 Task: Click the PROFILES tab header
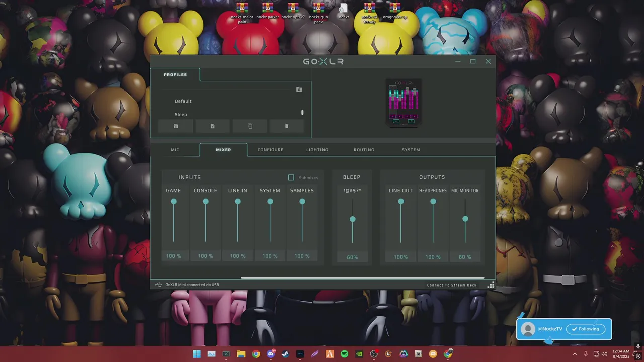click(175, 75)
